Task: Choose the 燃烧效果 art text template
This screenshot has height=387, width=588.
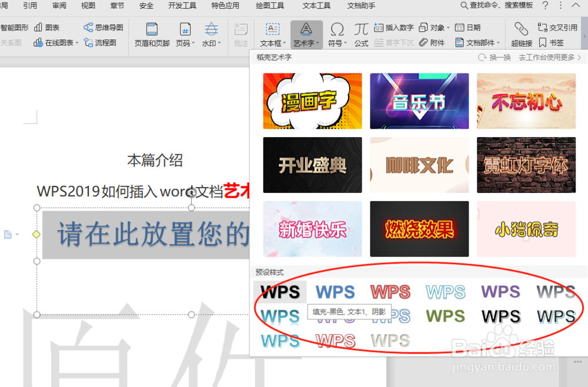Action: tap(419, 229)
